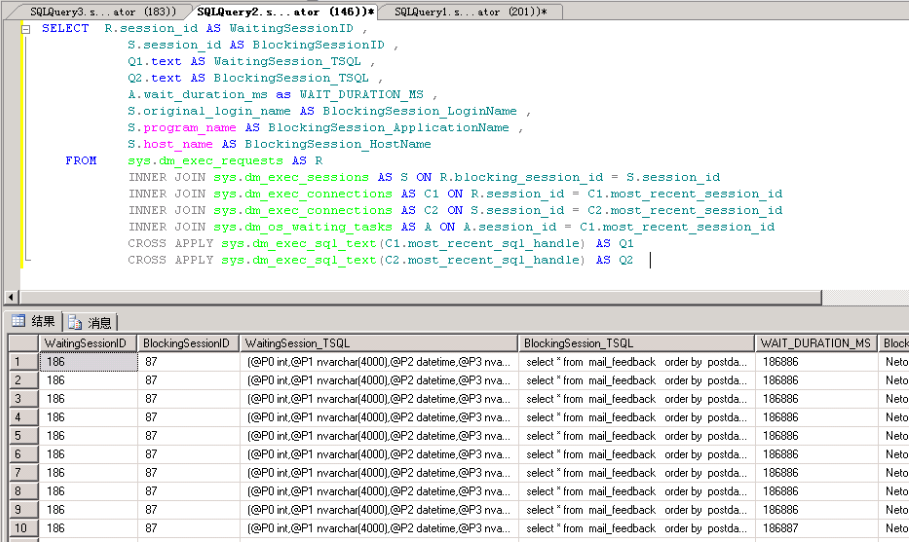
Task: Click the Q1 alias after CROSS APPLY
Action: click(626, 243)
